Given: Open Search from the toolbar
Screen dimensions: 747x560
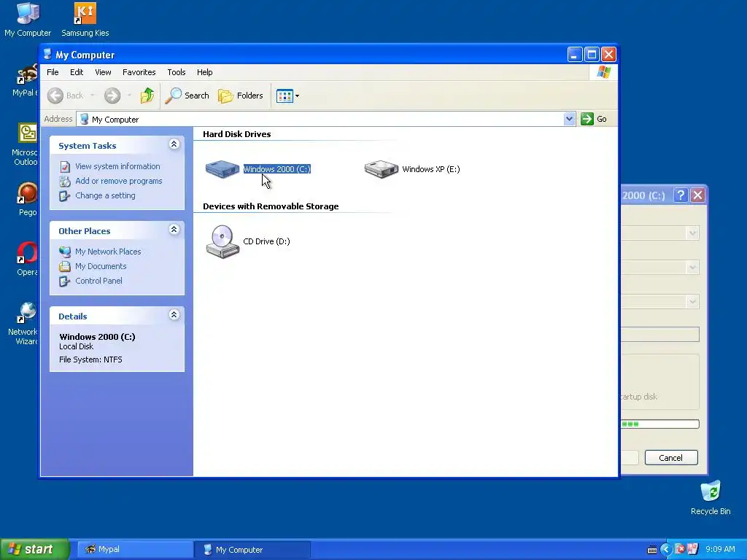Looking at the screenshot, I should pos(187,96).
